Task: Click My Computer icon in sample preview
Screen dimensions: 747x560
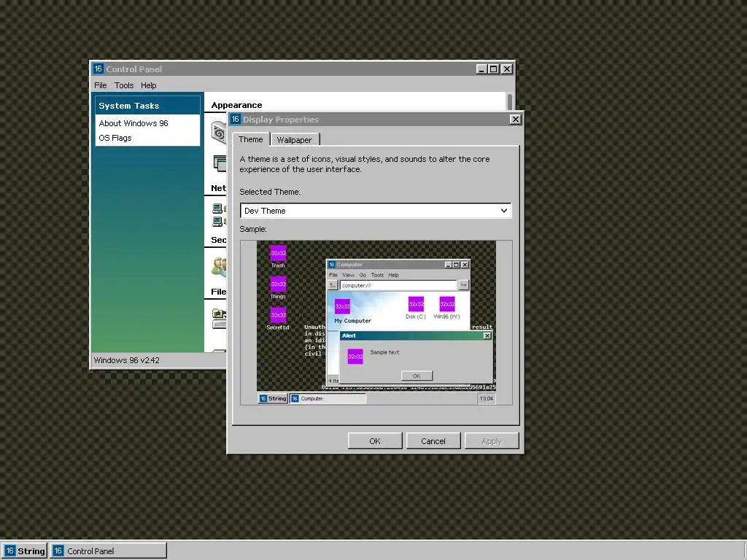Action: (x=343, y=306)
